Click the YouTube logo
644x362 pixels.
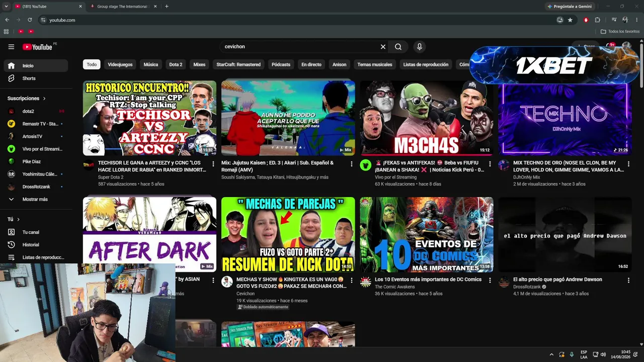37,47
